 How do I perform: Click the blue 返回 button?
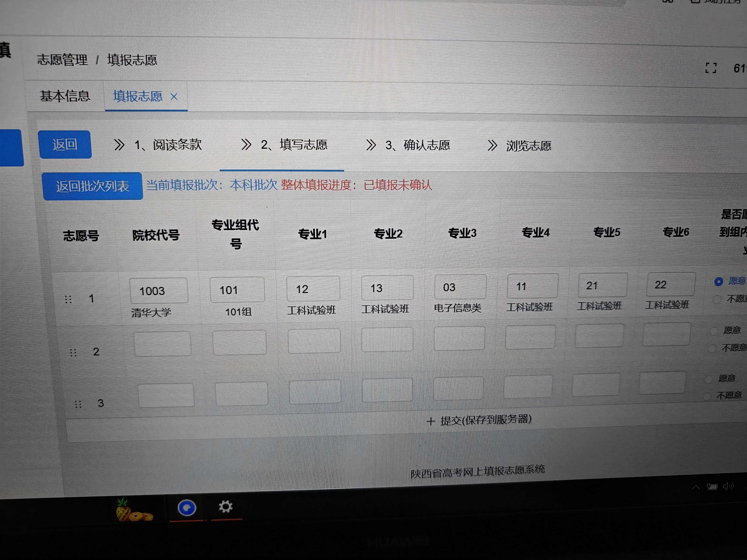tap(65, 145)
